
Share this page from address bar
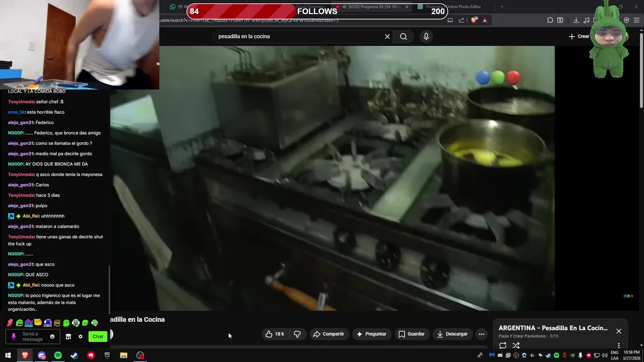click(461, 20)
